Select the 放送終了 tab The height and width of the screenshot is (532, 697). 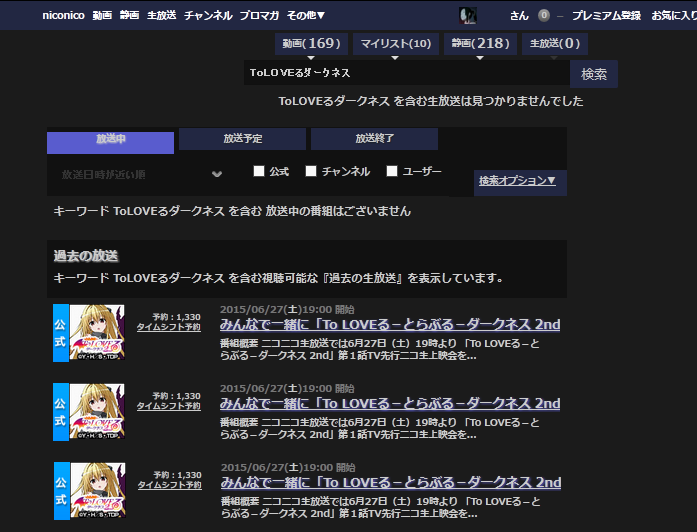coord(374,139)
